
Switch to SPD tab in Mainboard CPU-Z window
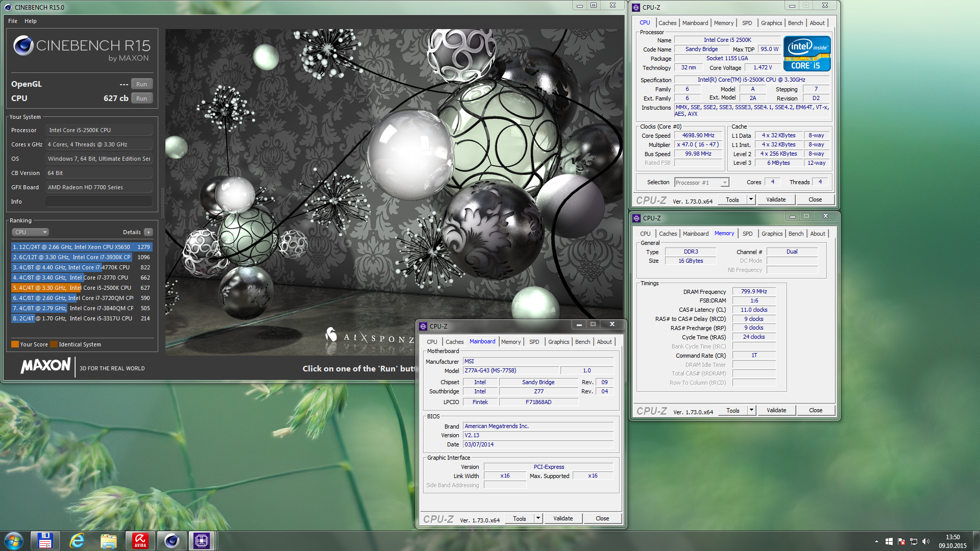pyautogui.click(x=534, y=342)
